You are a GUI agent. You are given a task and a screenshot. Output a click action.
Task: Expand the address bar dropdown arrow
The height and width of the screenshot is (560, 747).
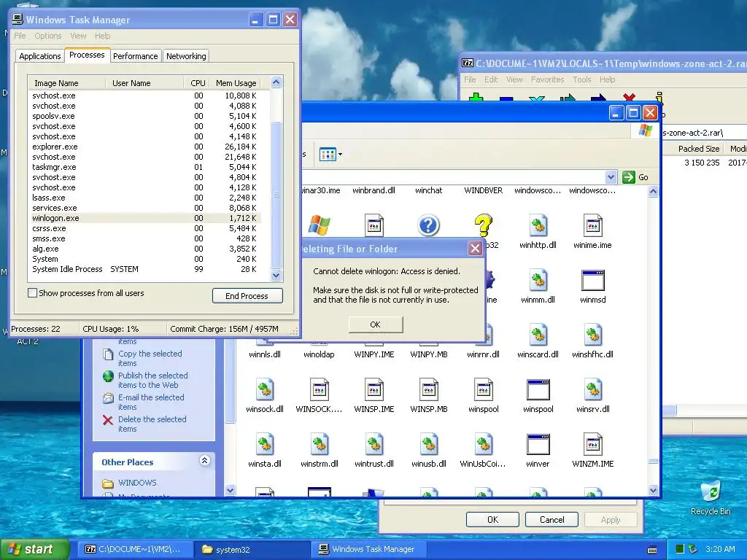[x=611, y=177]
